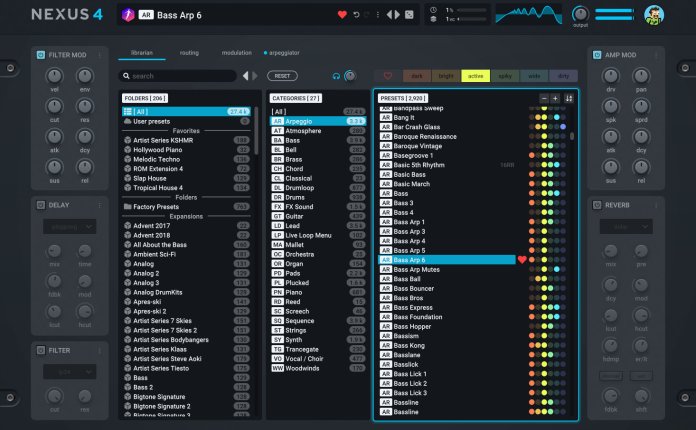
Task: Click the sort presets icon
Action: coord(569,98)
